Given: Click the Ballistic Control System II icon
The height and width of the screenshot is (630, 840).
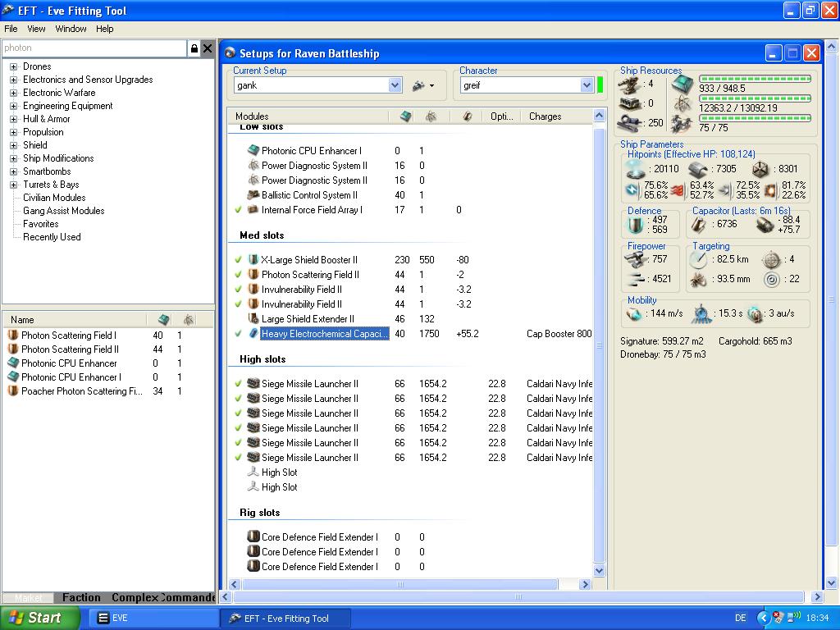Looking at the screenshot, I should click(x=253, y=195).
